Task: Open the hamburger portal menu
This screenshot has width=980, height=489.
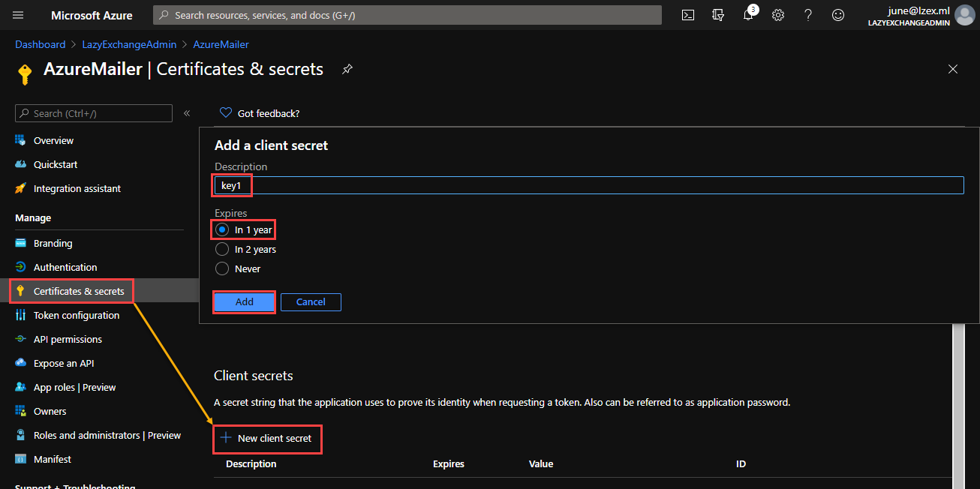Action: coord(19,15)
